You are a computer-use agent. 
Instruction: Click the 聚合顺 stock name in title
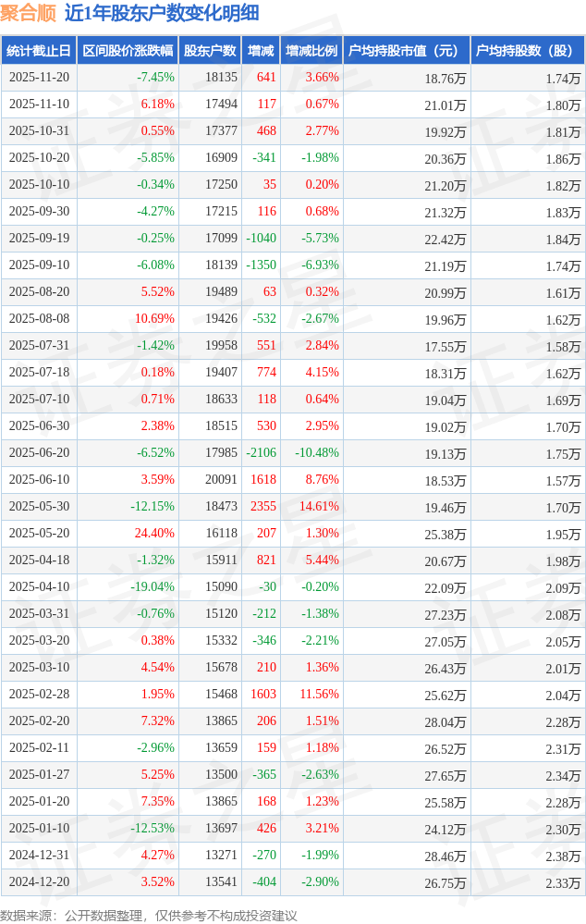coord(30,13)
